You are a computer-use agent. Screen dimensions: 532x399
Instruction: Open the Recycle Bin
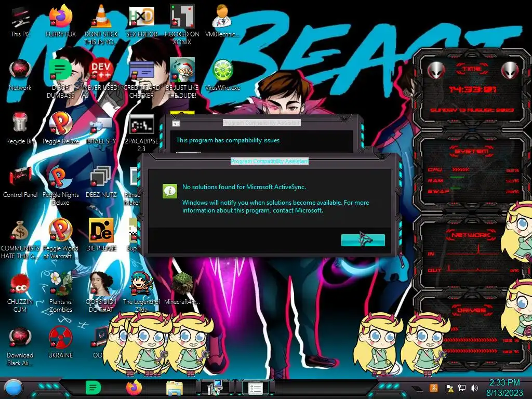[x=20, y=128]
